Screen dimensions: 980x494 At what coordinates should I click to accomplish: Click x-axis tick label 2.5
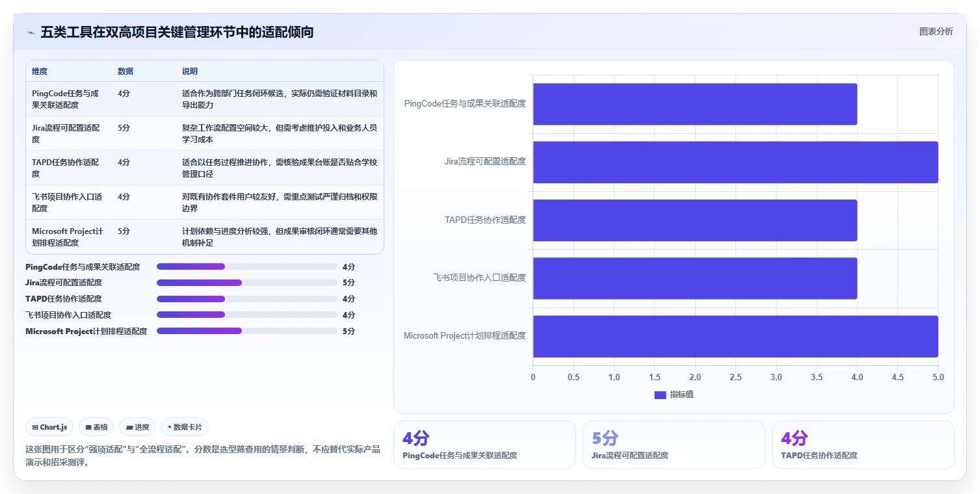[x=735, y=377]
